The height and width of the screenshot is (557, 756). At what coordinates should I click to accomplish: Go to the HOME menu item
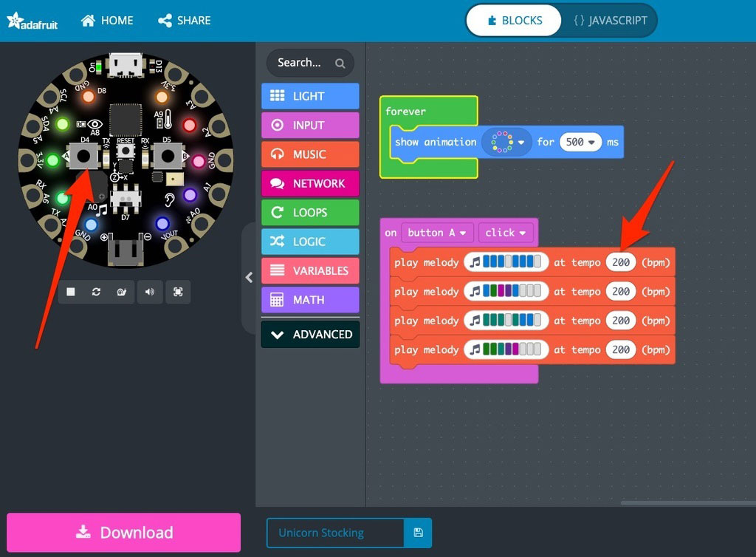click(x=107, y=20)
